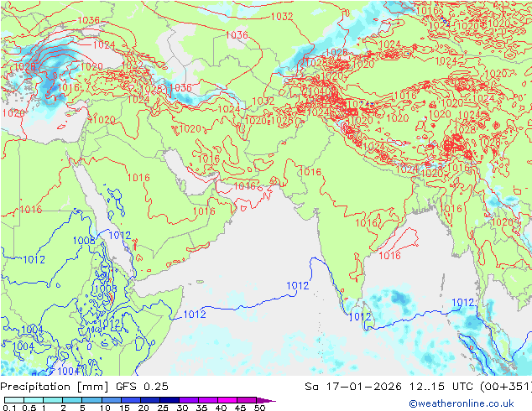This screenshot has height=411, width=532.
Task: Click the red "1016" label in Bay of Bengal
Action: [x=390, y=255]
